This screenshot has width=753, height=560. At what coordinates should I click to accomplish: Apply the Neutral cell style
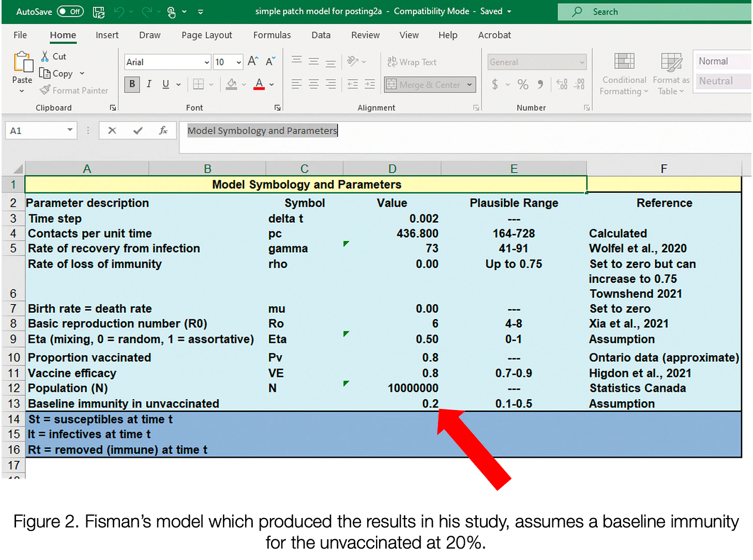pos(716,81)
